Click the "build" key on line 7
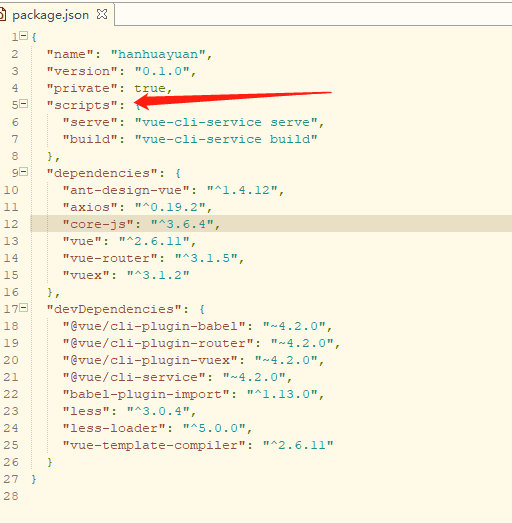This screenshot has width=512, height=523. [90, 139]
